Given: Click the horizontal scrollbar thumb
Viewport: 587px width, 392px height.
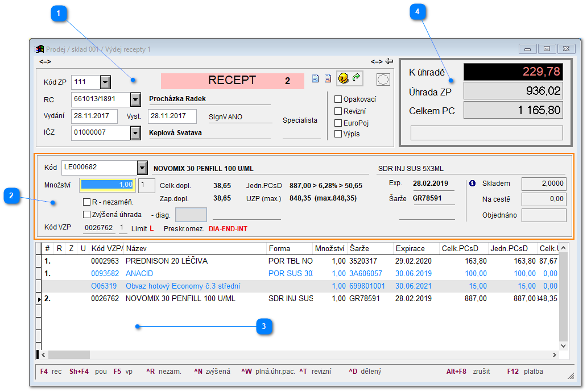Looking at the screenshot, I should [69, 355].
